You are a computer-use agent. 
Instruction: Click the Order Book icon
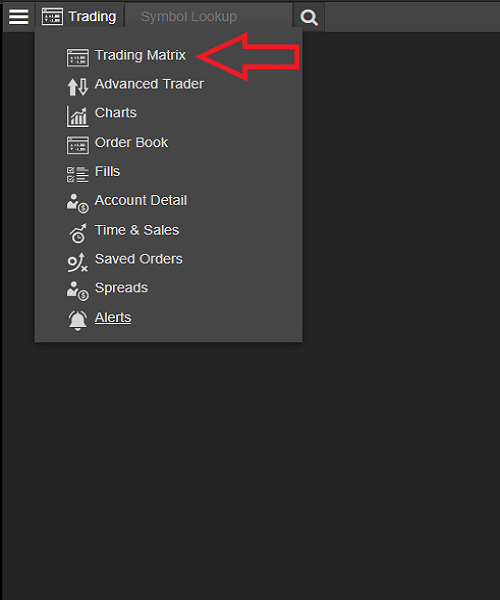[x=78, y=145]
